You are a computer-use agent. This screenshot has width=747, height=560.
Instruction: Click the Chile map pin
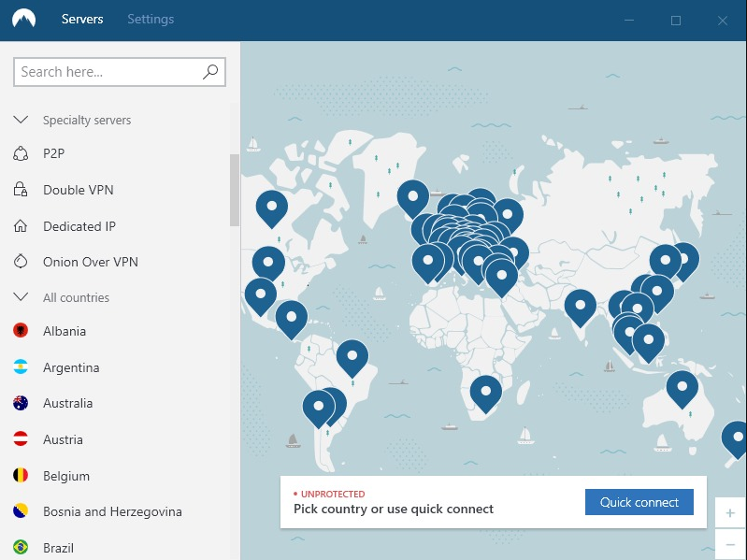[x=318, y=409]
